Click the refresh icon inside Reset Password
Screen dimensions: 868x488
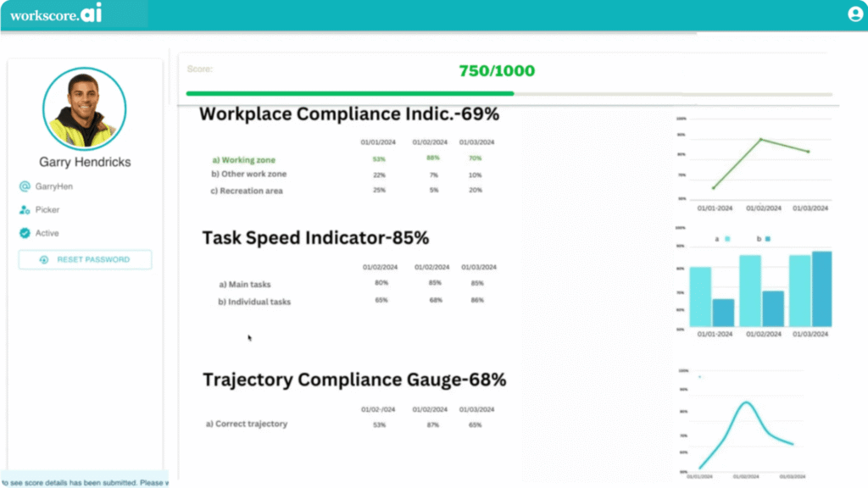coord(44,260)
